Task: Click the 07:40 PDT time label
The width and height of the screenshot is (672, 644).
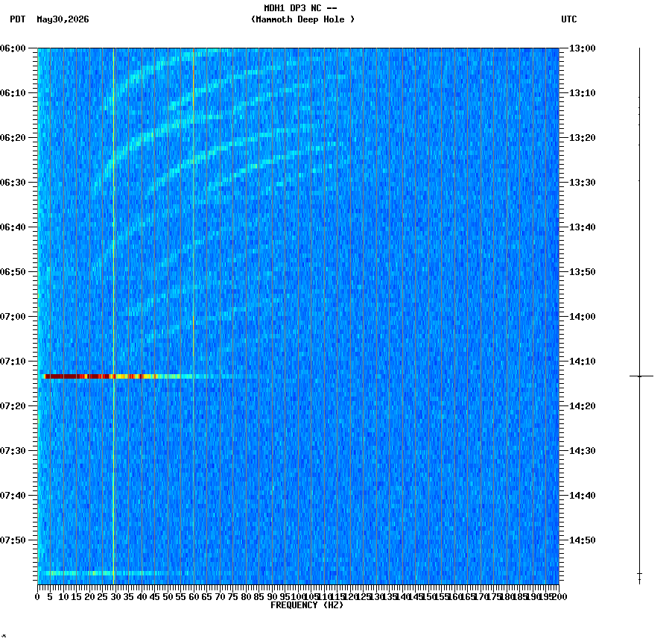Action: pyautogui.click(x=13, y=496)
